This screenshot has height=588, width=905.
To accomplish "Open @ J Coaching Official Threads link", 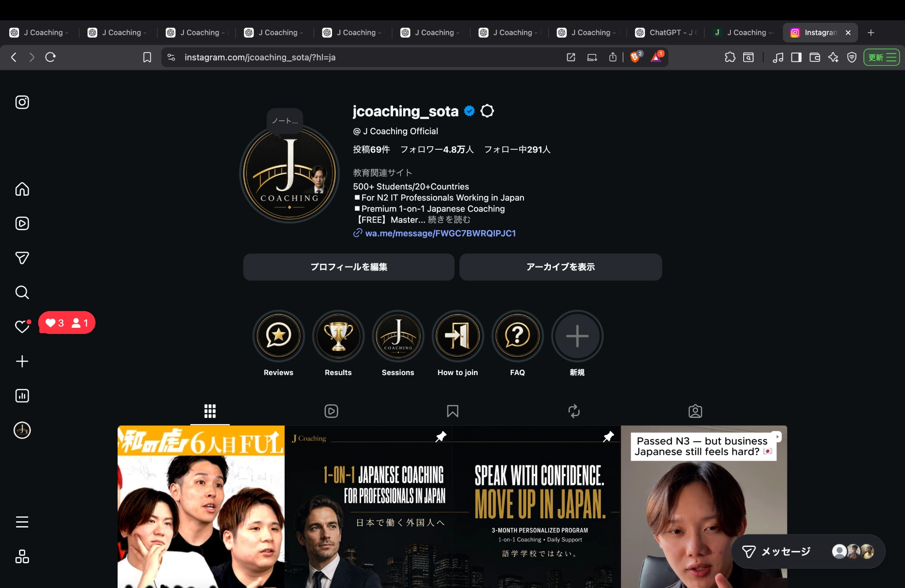I will (396, 131).
